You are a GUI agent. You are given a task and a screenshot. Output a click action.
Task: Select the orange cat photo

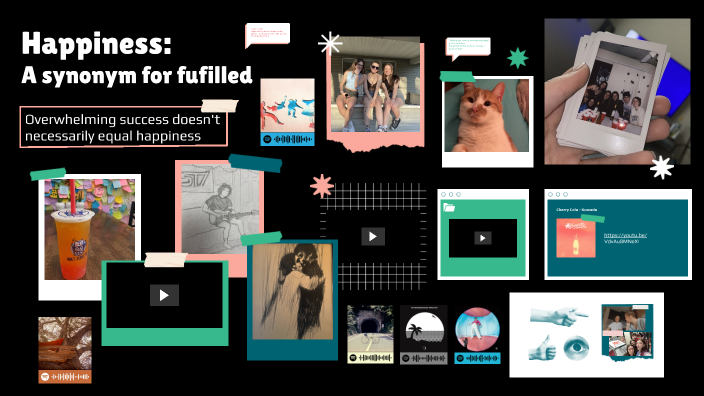[x=487, y=115]
